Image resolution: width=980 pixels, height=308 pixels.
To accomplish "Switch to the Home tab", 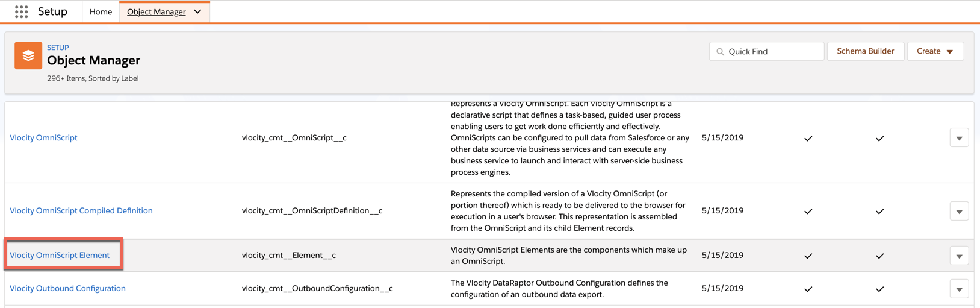I will (101, 11).
